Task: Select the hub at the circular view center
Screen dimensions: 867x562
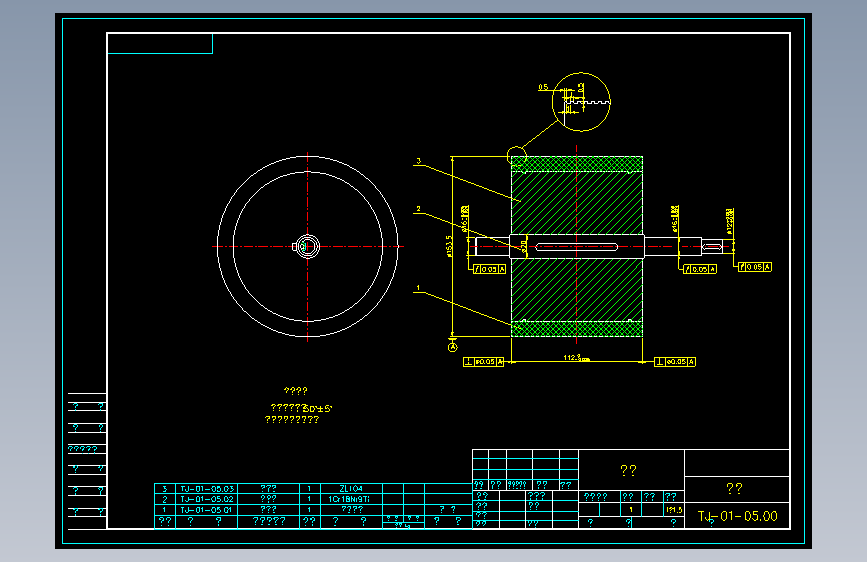Action: tap(307, 247)
